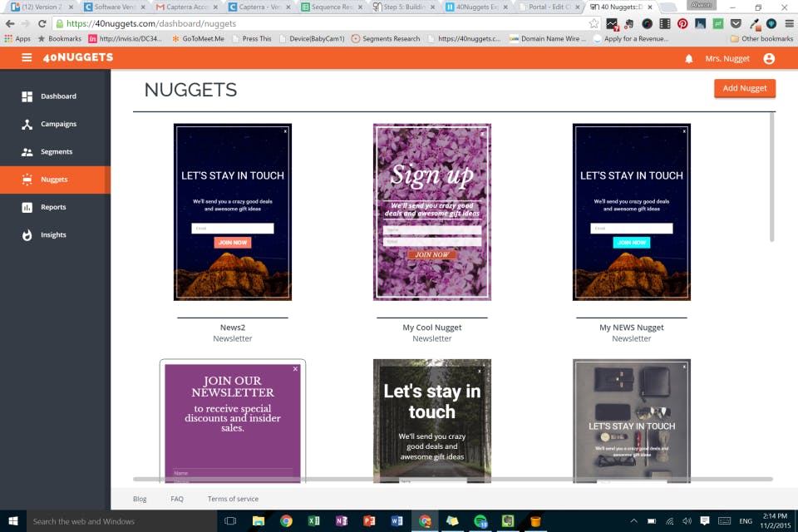The width and height of the screenshot is (798, 532).
Task: Open the My Cool Nugget thumbnail
Action: coord(432,212)
